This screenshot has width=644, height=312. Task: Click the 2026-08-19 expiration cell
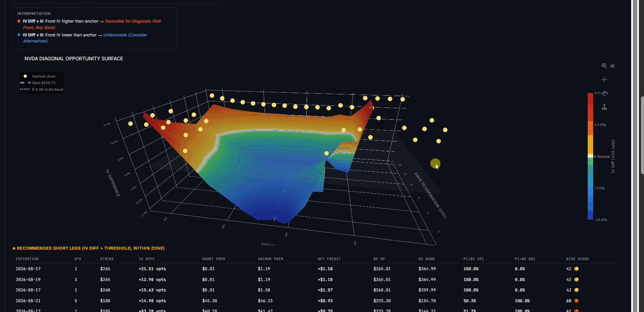pos(28,280)
